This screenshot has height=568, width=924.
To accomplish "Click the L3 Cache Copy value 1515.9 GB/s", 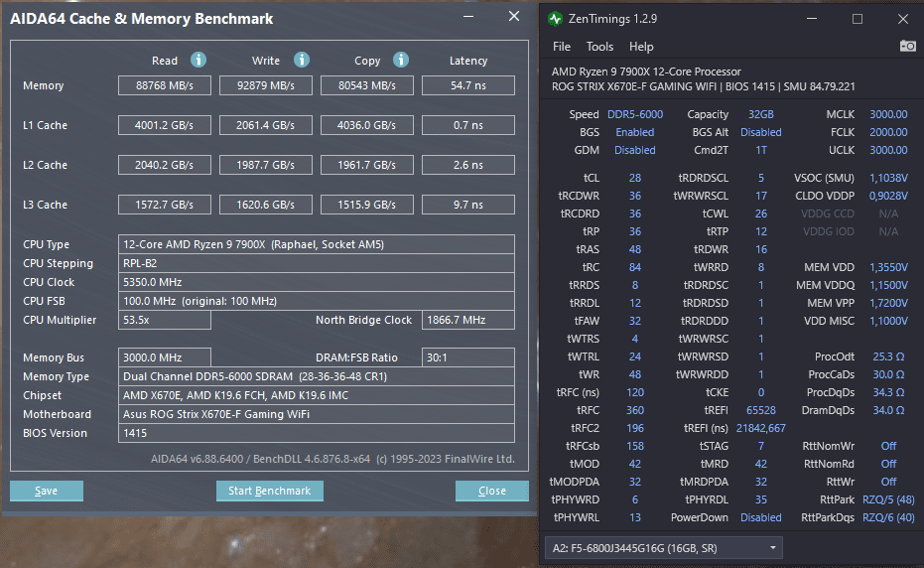I will click(367, 205).
